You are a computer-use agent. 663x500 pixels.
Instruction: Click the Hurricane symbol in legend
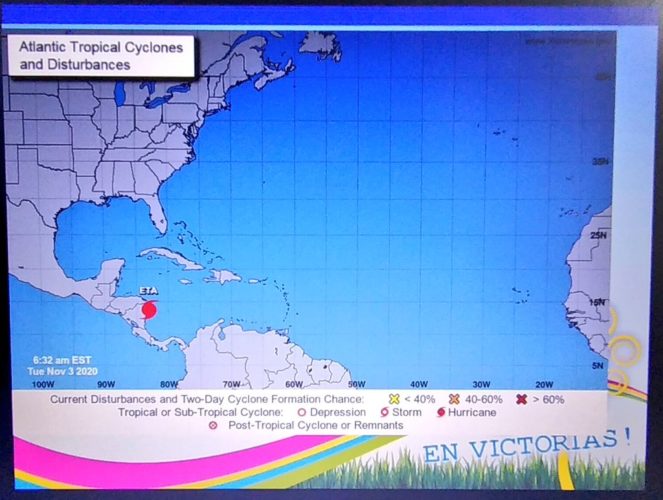coord(440,412)
